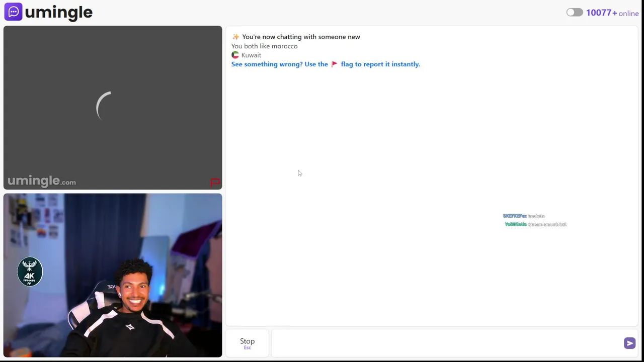Click the sparkle icon before 'You're now chatting'

tap(235, 37)
